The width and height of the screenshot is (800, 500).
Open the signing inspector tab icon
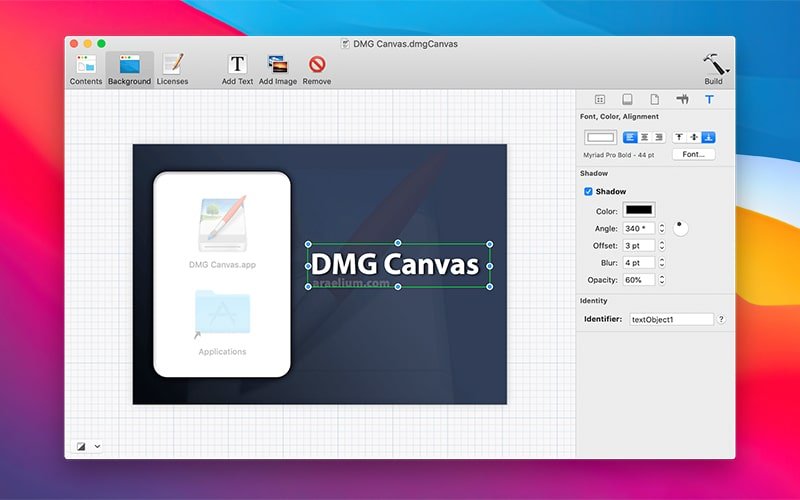point(682,100)
